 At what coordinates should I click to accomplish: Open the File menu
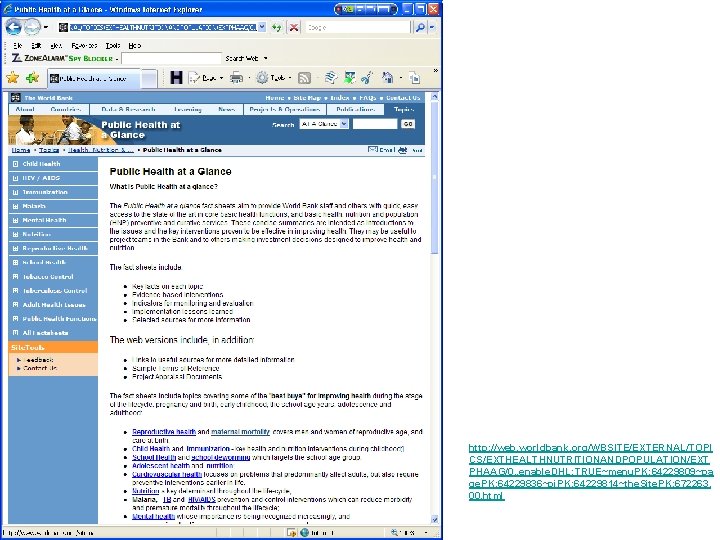[17, 45]
